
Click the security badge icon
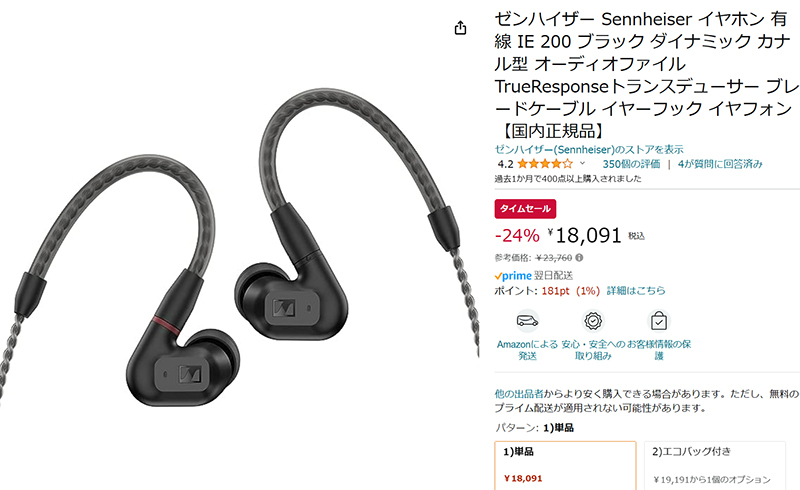point(593,321)
